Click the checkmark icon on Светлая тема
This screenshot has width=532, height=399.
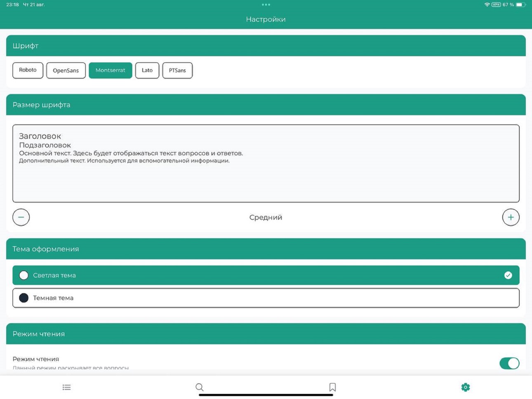[508, 275]
